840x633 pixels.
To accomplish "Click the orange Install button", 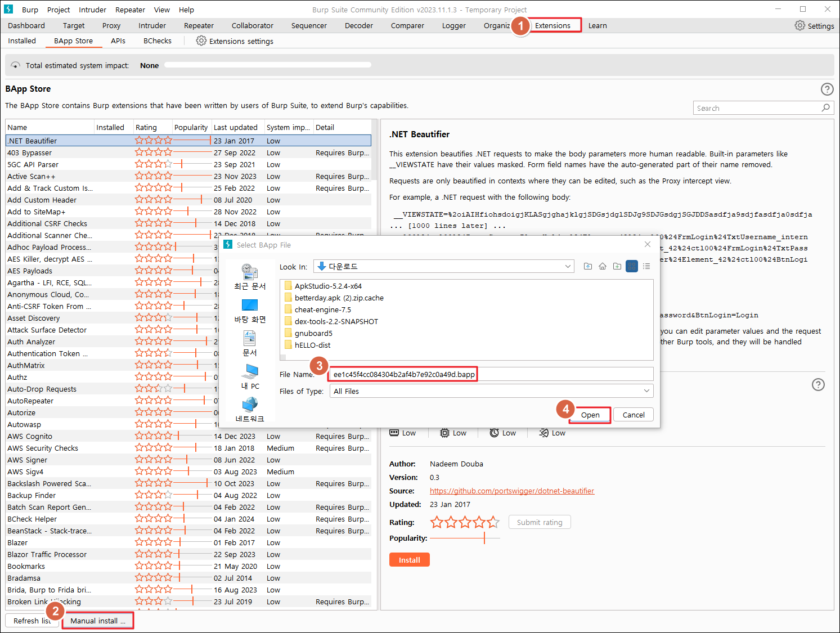I will click(409, 560).
